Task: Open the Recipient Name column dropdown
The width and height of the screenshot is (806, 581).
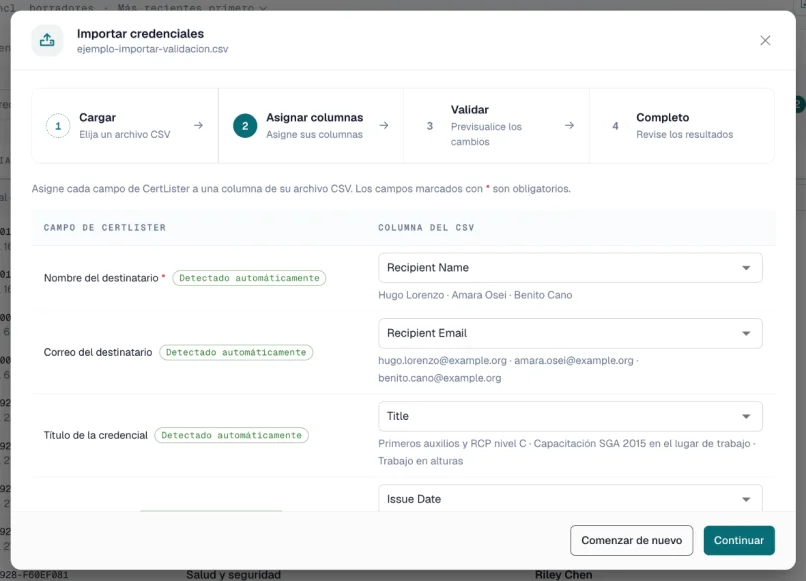Action: coord(570,268)
